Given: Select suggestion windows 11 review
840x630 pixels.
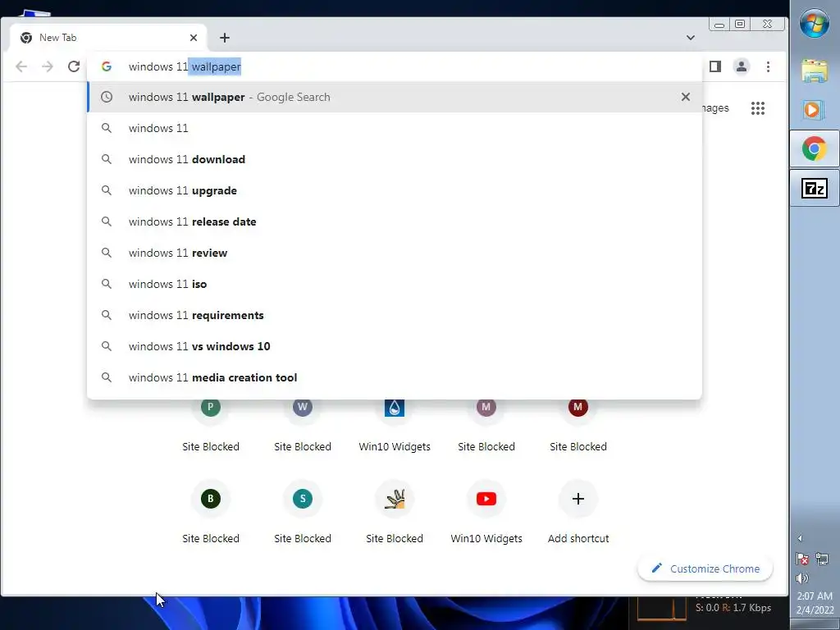Looking at the screenshot, I should [x=395, y=253].
